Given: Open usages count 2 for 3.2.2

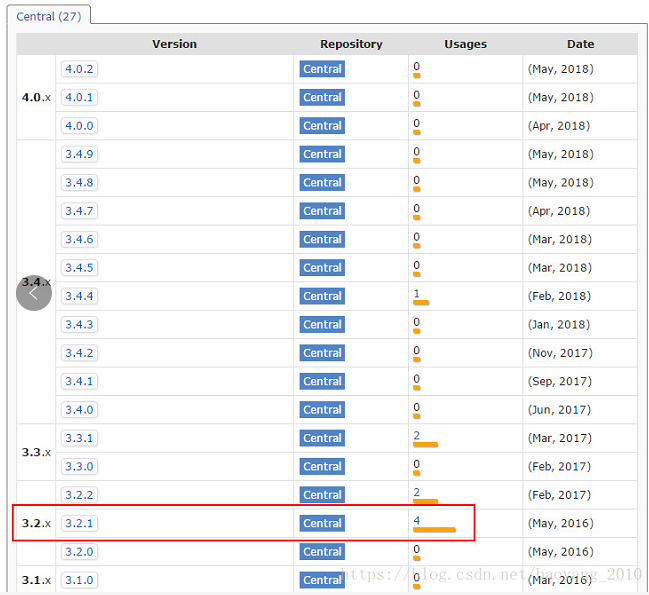Looking at the screenshot, I should coord(416,492).
